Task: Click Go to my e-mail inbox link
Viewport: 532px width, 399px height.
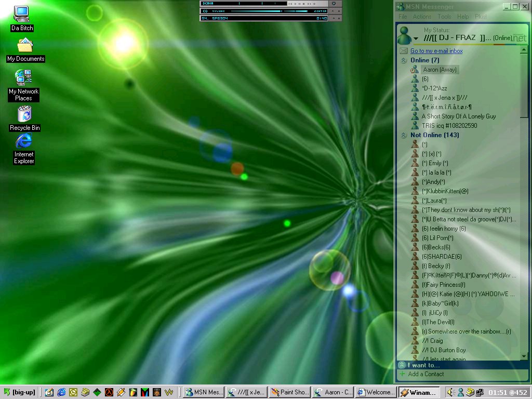Action: click(x=436, y=51)
